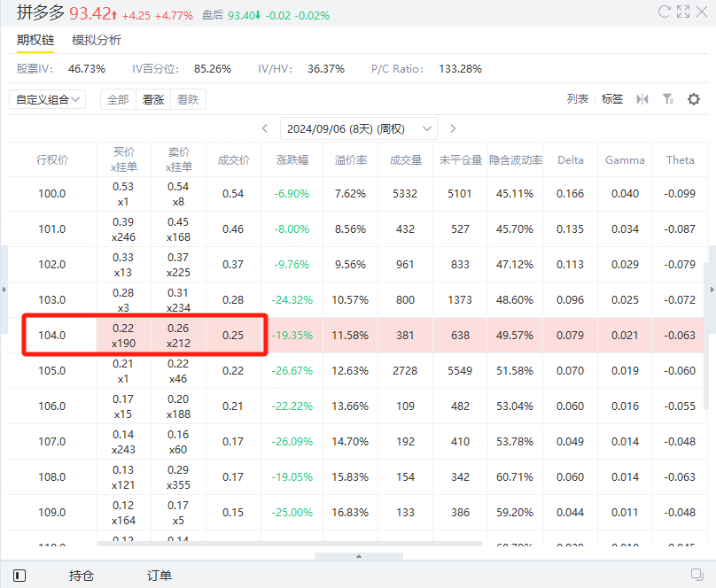Open expiration date 2024/09/06 dropdown
This screenshot has height=588, width=716.
[x=359, y=128]
